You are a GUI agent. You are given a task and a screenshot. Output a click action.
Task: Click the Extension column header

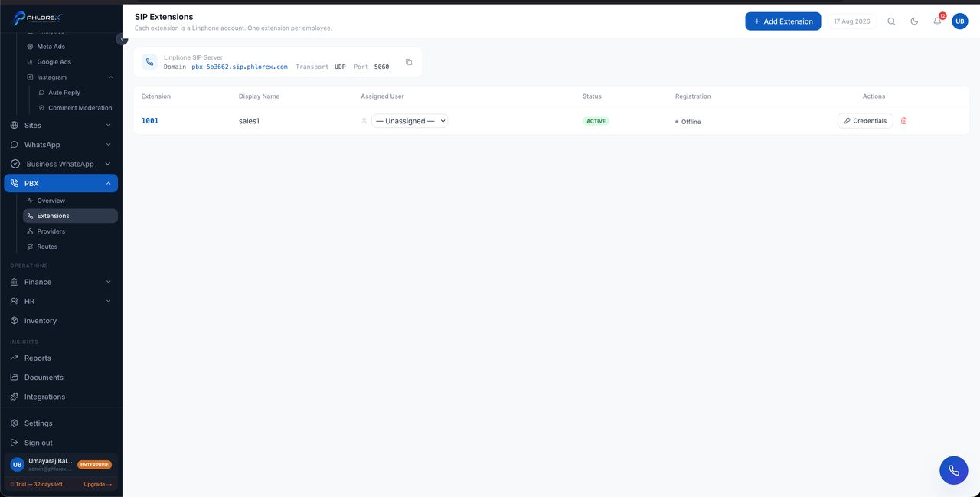[x=156, y=96]
